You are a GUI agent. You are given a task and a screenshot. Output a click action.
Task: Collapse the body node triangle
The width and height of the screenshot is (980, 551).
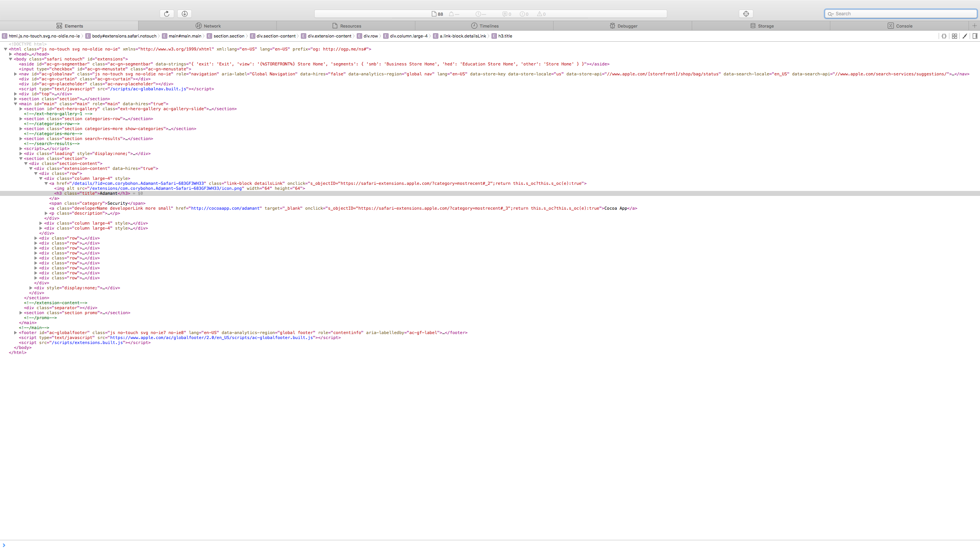pos(11,59)
